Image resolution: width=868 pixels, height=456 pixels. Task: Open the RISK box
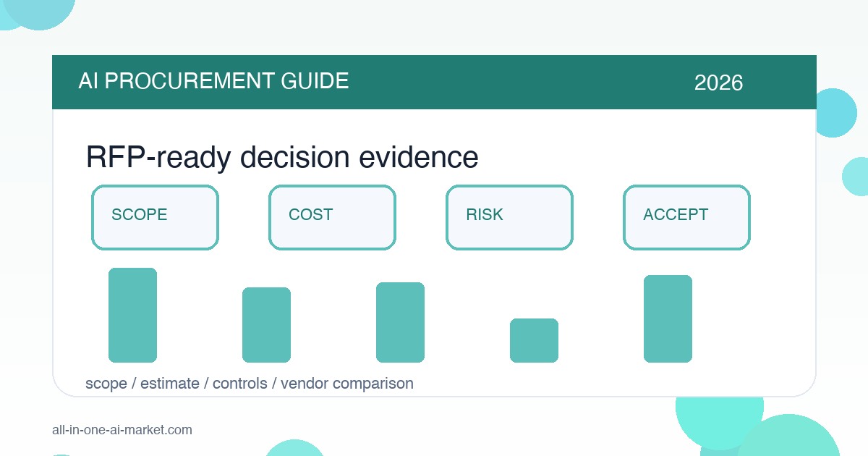509,217
